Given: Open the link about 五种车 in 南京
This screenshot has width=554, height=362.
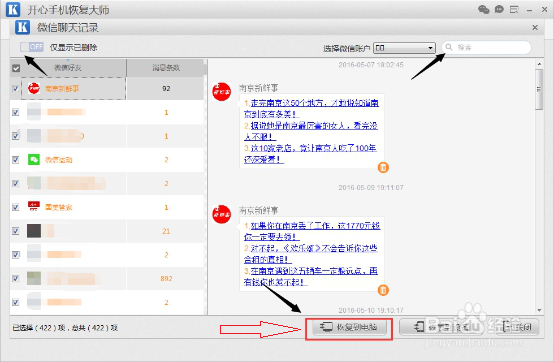Looking at the screenshot, I should point(311,276).
